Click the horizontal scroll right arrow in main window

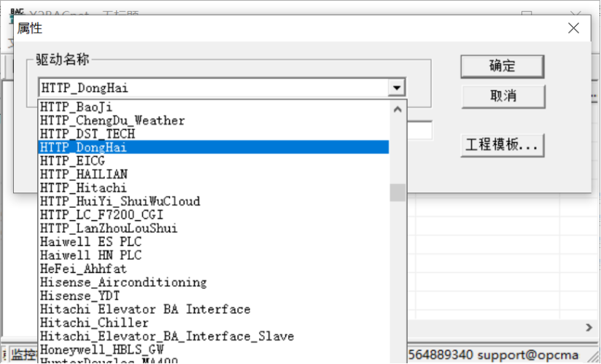click(x=589, y=328)
